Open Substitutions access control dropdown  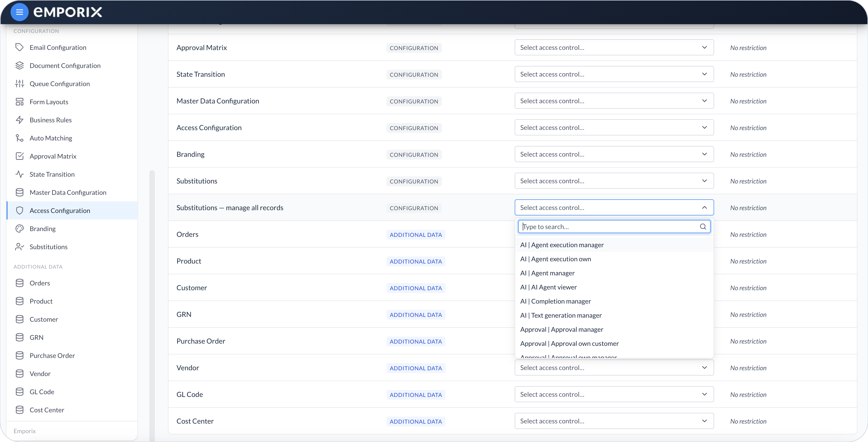point(614,180)
